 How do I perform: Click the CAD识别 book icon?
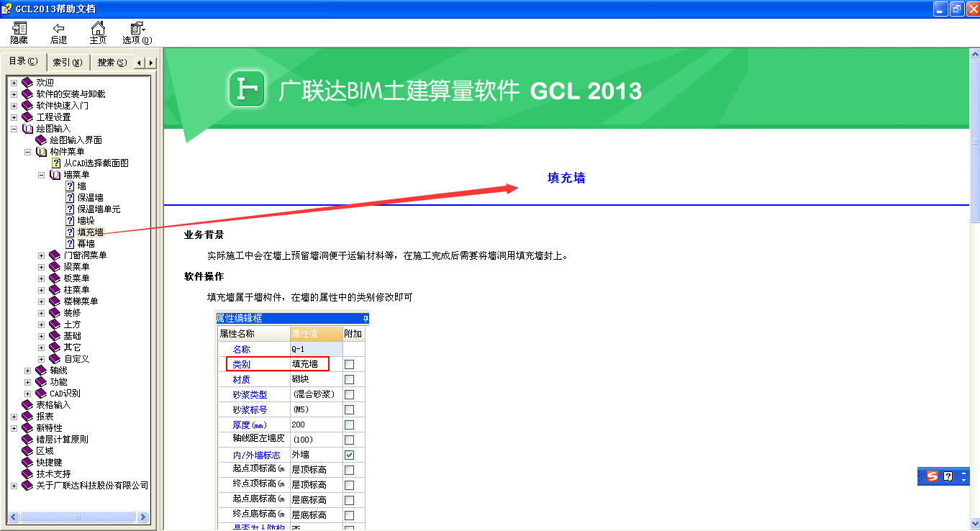tap(41, 394)
